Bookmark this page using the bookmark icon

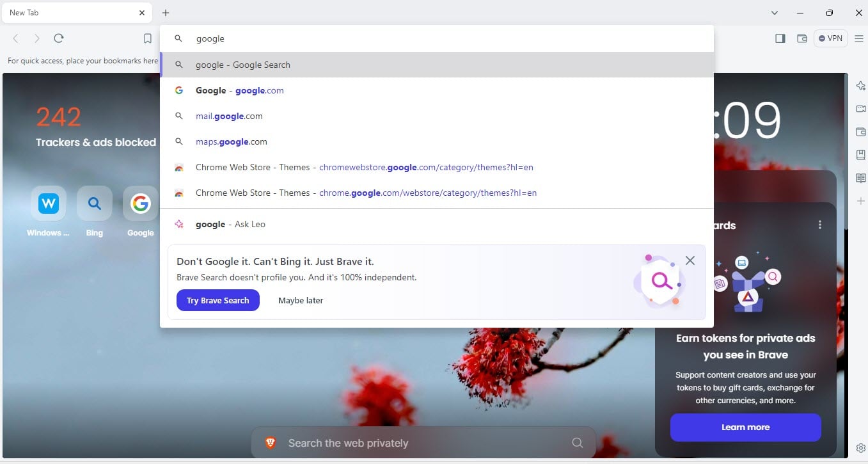pyautogui.click(x=148, y=38)
